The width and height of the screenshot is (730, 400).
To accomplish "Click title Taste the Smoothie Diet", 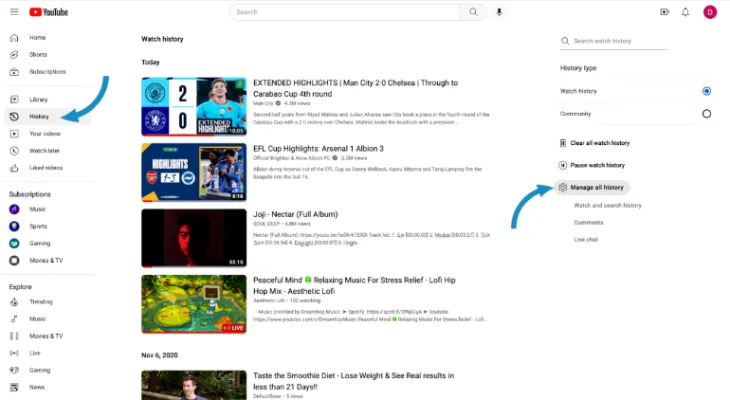I will (x=353, y=381).
